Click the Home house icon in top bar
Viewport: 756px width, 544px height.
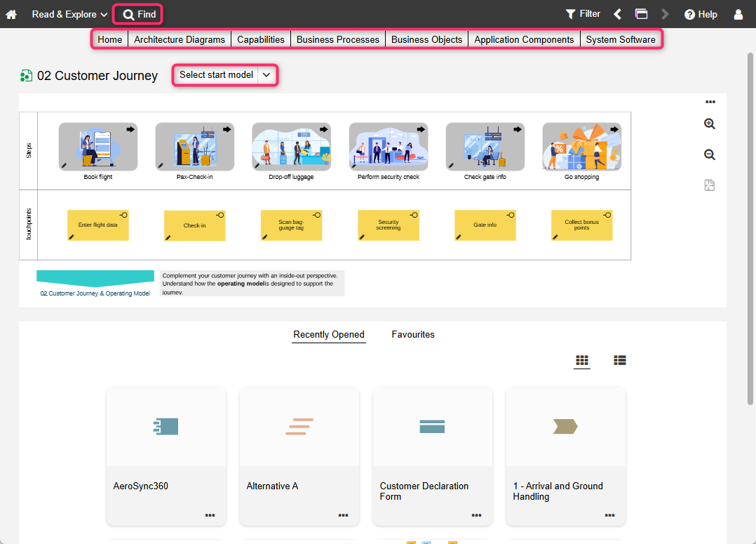(11, 14)
